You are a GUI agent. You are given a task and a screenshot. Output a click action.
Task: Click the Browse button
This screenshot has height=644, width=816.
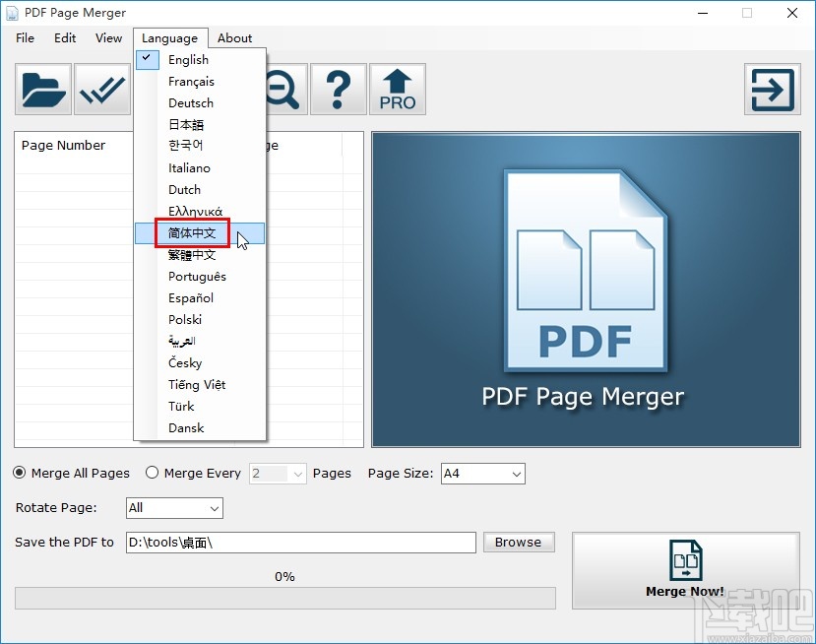click(519, 542)
